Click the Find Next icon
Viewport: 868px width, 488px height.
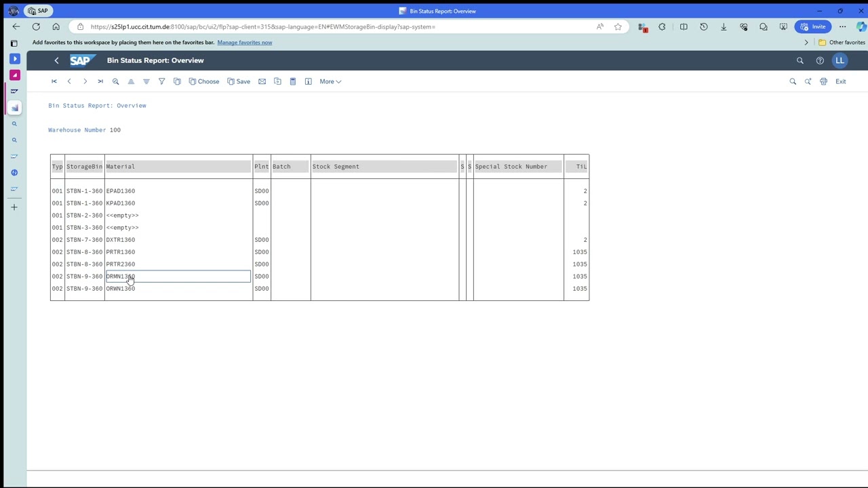pos(808,81)
